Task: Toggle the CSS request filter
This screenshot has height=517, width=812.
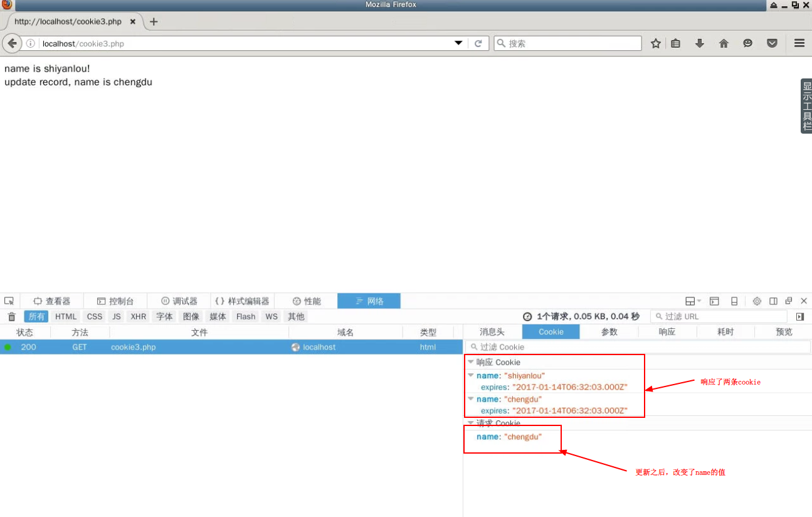Action: (95, 317)
